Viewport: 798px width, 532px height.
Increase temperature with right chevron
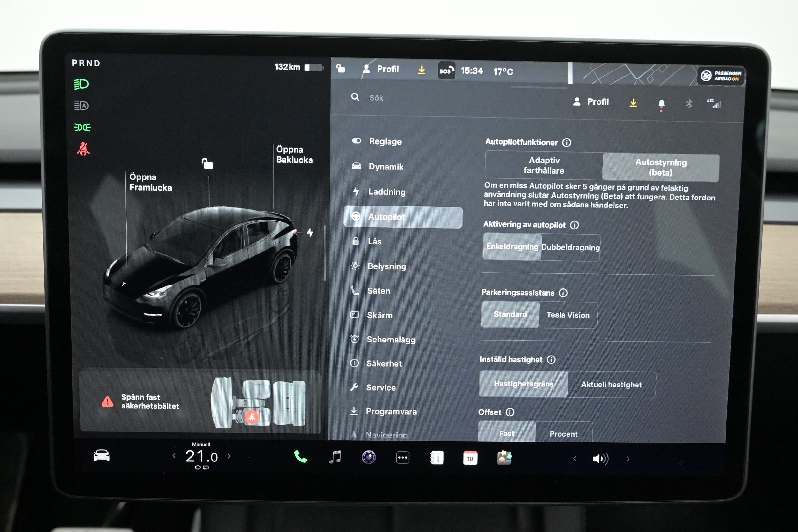230,456
